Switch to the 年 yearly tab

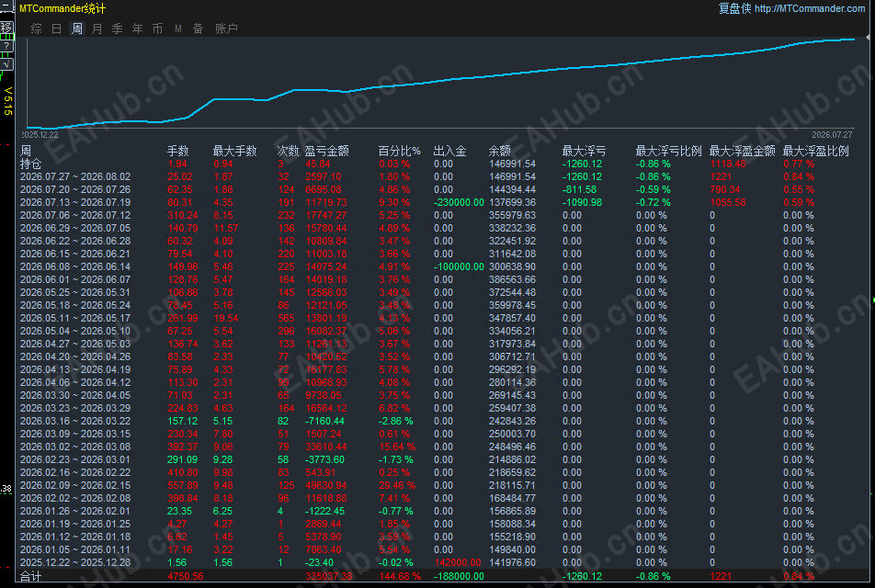[x=137, y=28]
